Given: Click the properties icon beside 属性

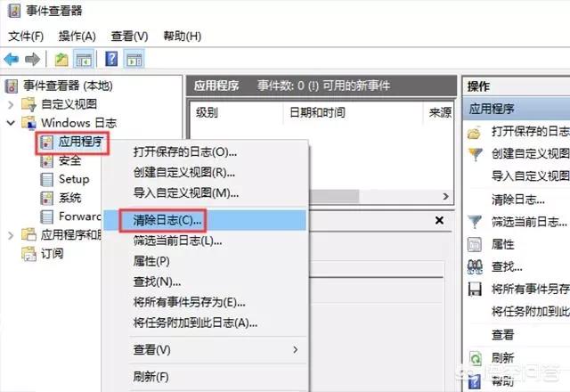Looking at the screenshot, I should 475,245.
